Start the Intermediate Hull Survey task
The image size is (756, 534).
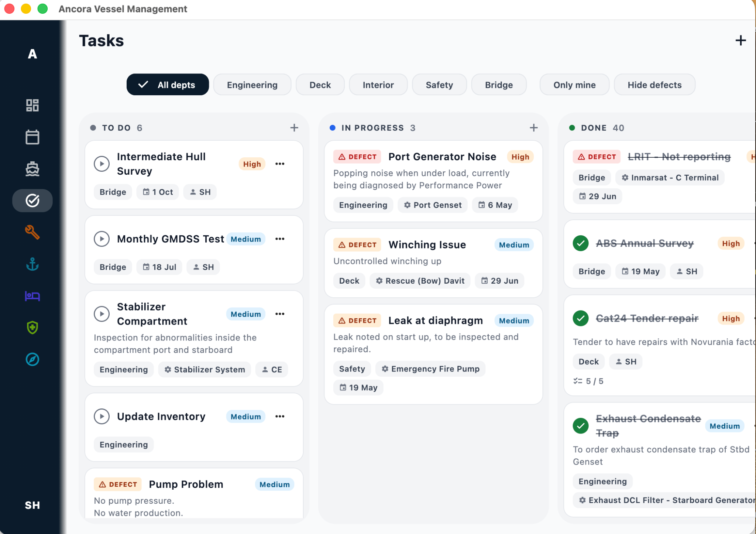click(x=102, y=164)
